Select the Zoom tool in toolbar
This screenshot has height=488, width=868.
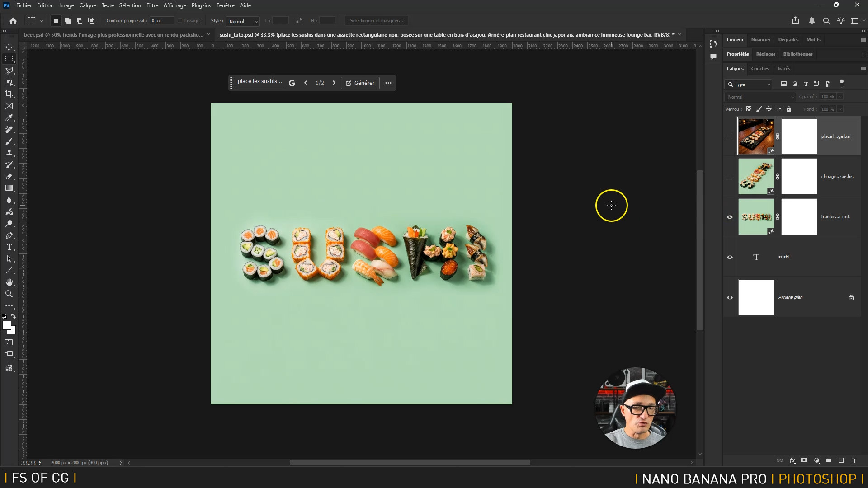9,294
